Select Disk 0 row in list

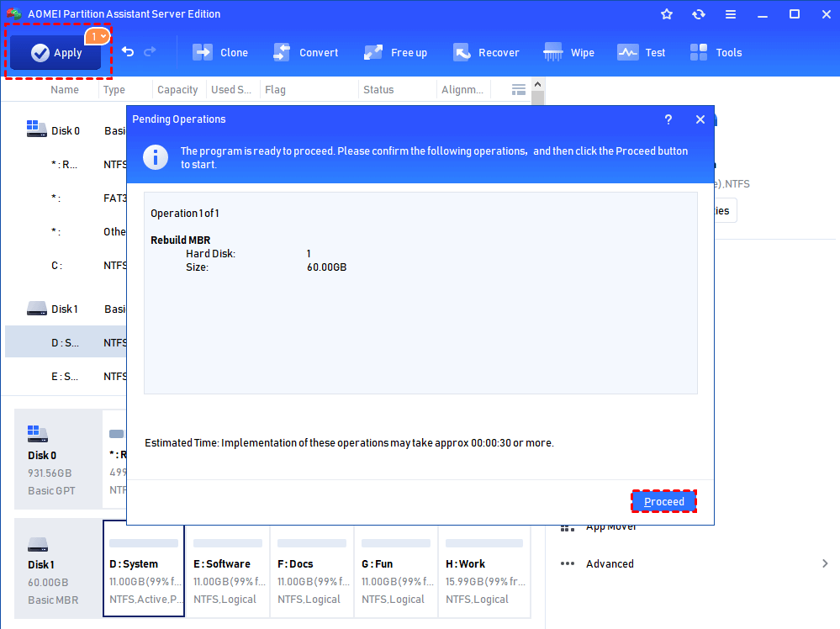coord(66,130)
